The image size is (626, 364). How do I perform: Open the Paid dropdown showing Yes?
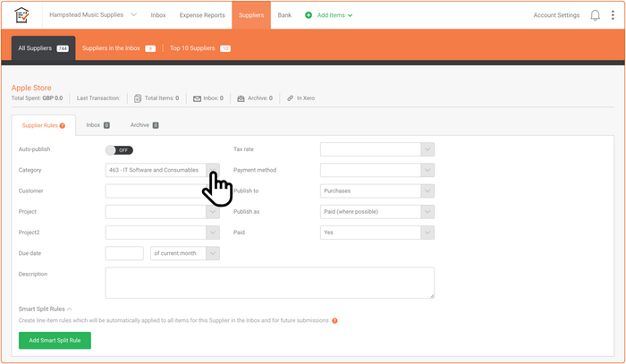pos(376,233)
